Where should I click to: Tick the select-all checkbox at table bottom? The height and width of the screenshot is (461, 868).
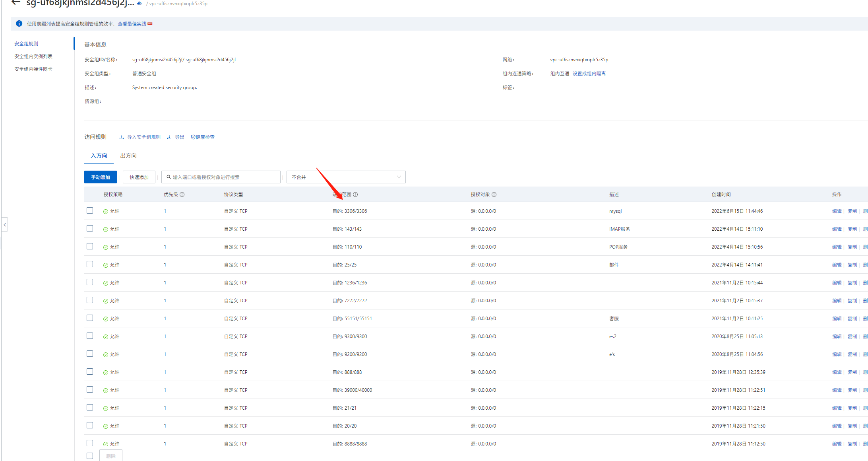[x=90, y=456]
